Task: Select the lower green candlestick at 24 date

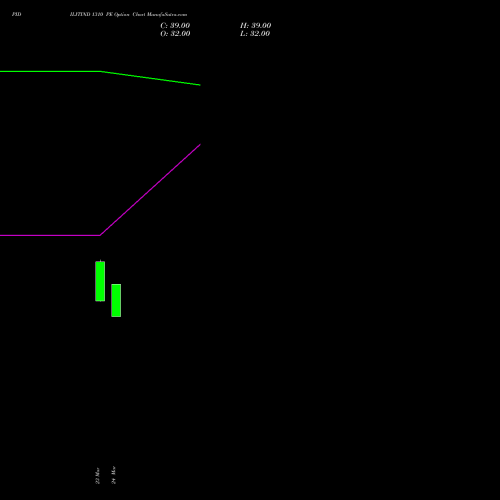Action: tap(116, 300)
